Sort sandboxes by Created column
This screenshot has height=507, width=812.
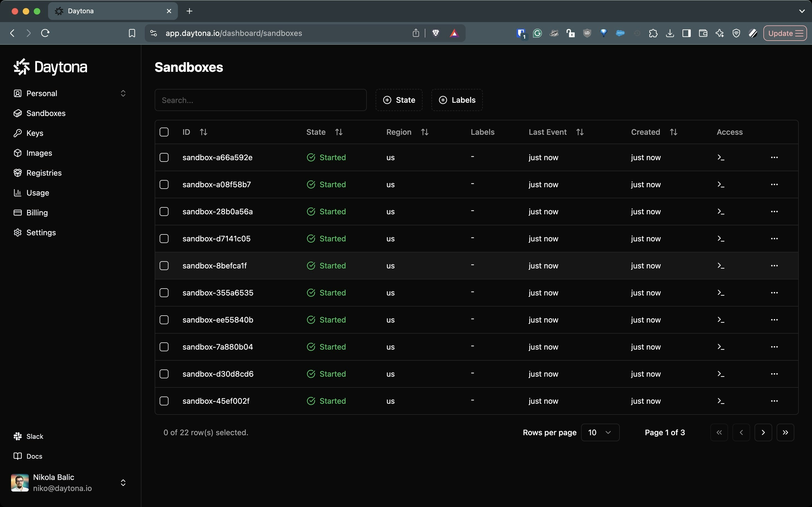click(x=673, y=132)
